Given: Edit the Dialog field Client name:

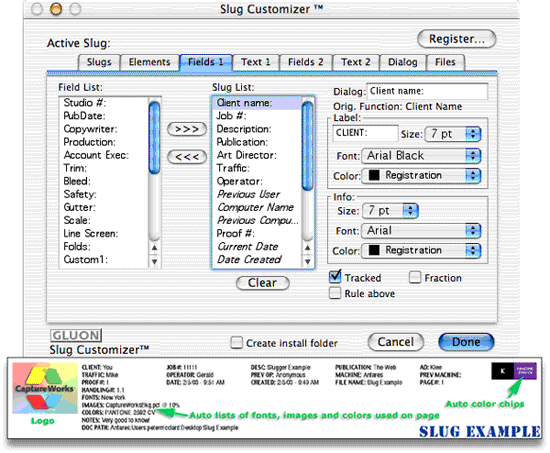Looking at the screenshot, I should pyautogui.click(x=427, y=91).
